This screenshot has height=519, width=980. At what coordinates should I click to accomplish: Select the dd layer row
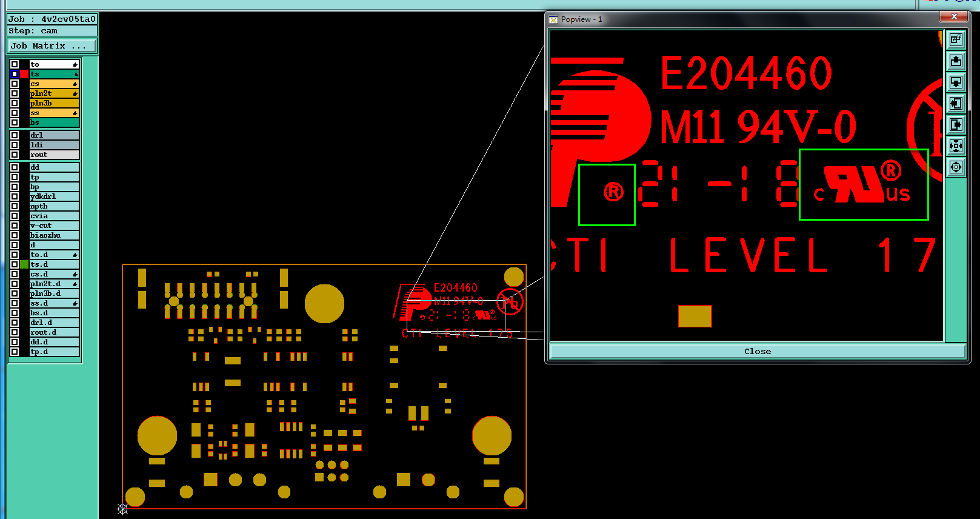(x=55, y=167)
